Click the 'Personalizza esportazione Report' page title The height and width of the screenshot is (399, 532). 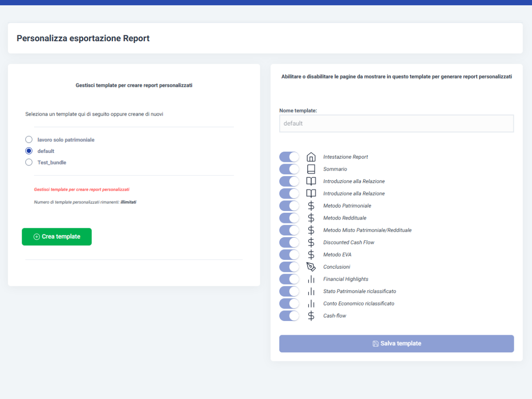coord(83,39)
